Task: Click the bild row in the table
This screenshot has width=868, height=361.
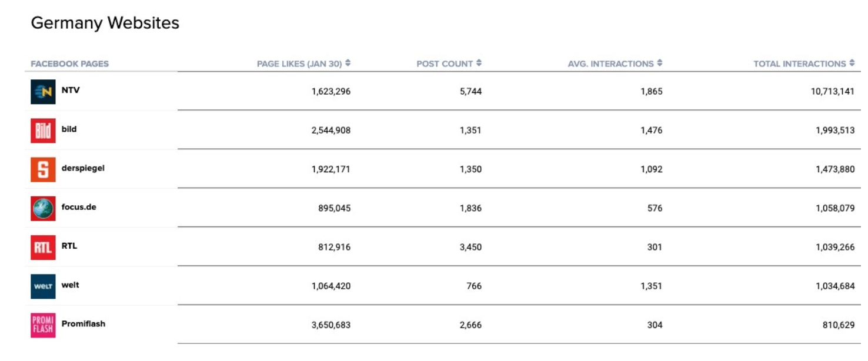Action: [412, 129]
